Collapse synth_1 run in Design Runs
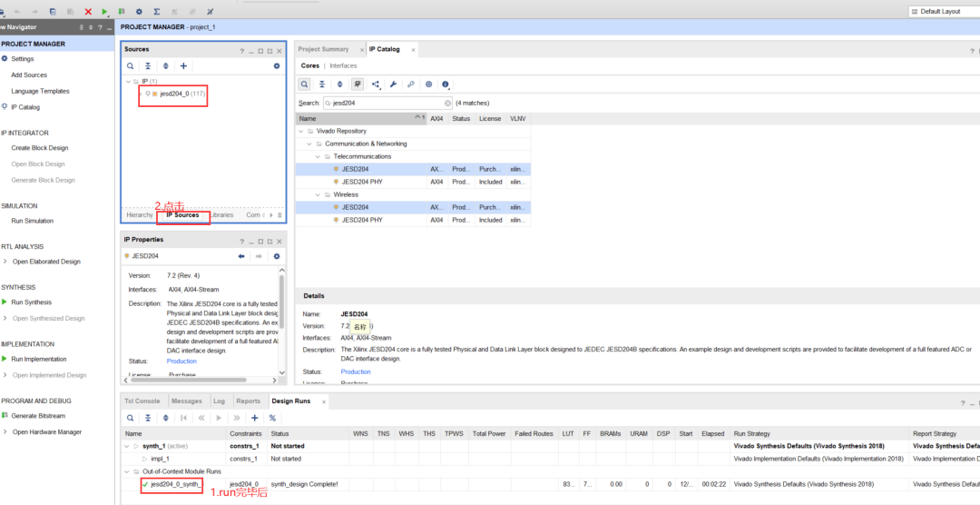 [128, 446]
